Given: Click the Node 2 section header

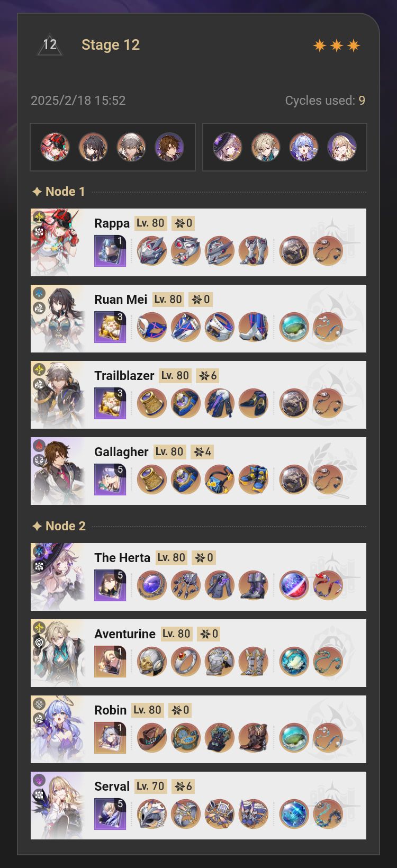Looking at the screenshot, I should point(59,526).
